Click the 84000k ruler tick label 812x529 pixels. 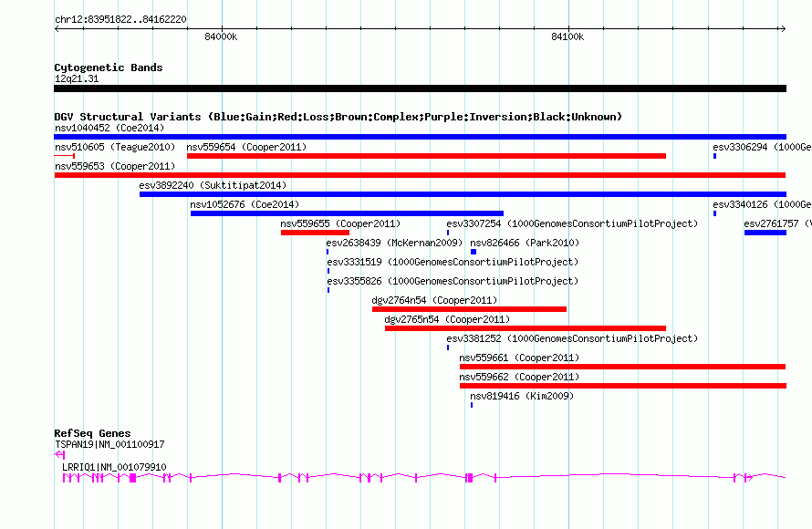point(221,36)
